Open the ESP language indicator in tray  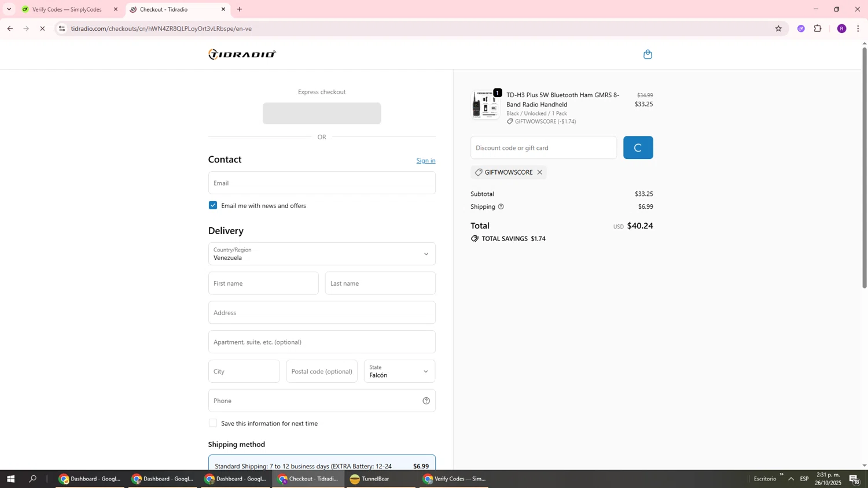(804, 479)
